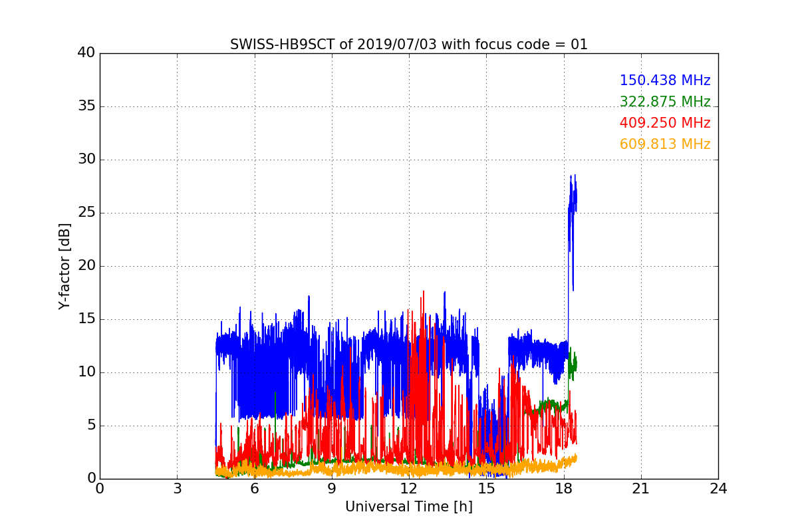The height and width of the screenshot is (532, 798).
Task: Select the 322.875 MHz legend label
Action: pyautogui.click(x=665, y=102)
